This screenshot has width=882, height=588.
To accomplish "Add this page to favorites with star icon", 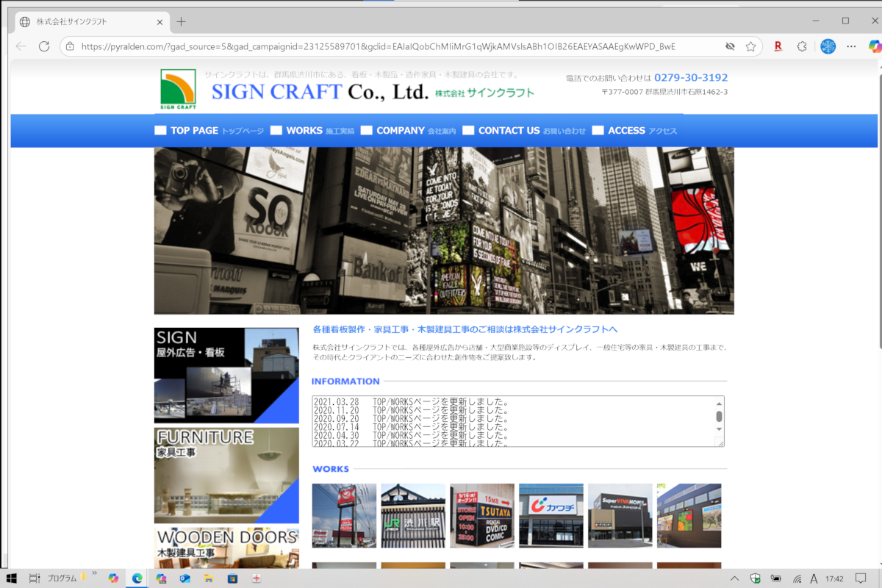I will tap(750, 46).
